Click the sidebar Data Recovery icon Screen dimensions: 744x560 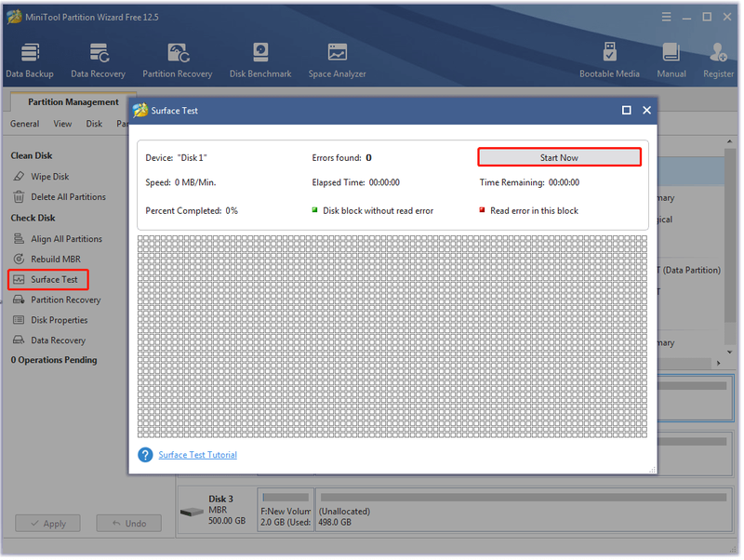click(19, 340)
